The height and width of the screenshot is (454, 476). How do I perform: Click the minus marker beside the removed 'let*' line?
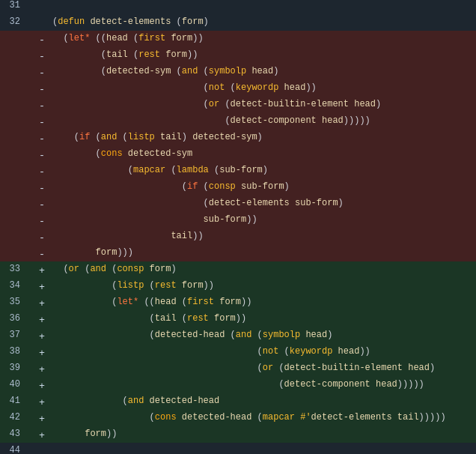click(42, 39)
